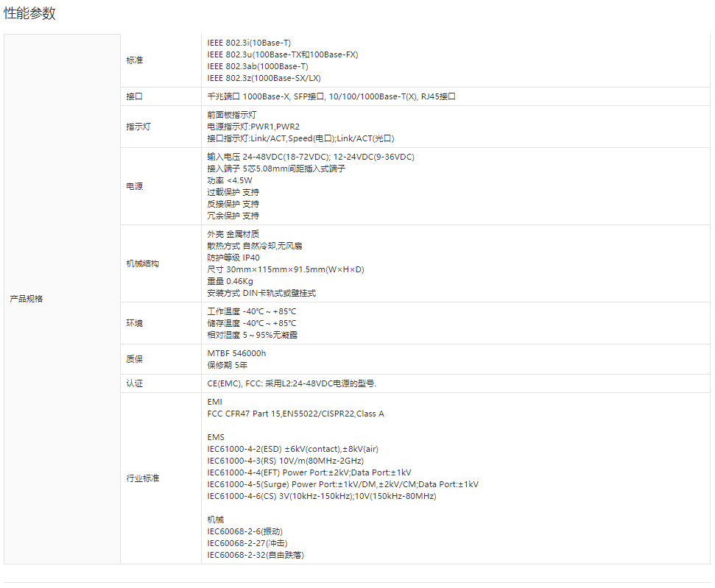
Task: Select the 产品规格 row header cell
Action: (x=26, y=299)
